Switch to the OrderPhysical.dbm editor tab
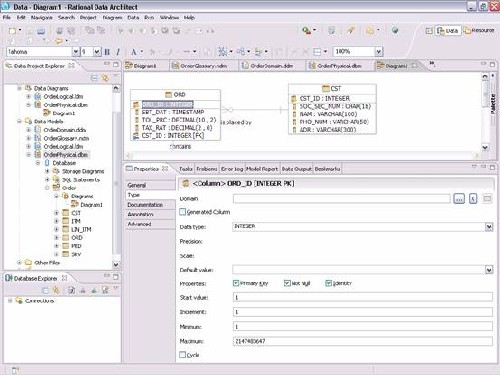 [x=339, y=66]
